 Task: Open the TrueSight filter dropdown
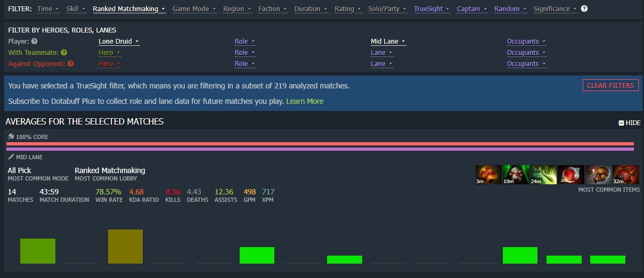coord(432,9)
